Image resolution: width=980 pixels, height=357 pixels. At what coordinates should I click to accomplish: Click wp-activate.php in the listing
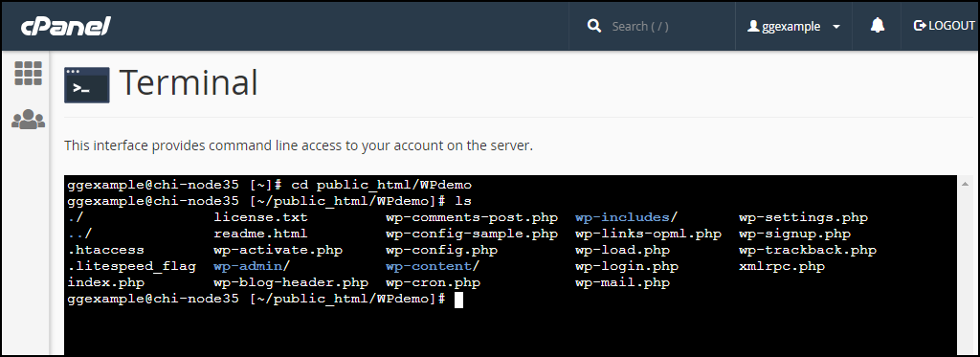(x=278, y=250)
